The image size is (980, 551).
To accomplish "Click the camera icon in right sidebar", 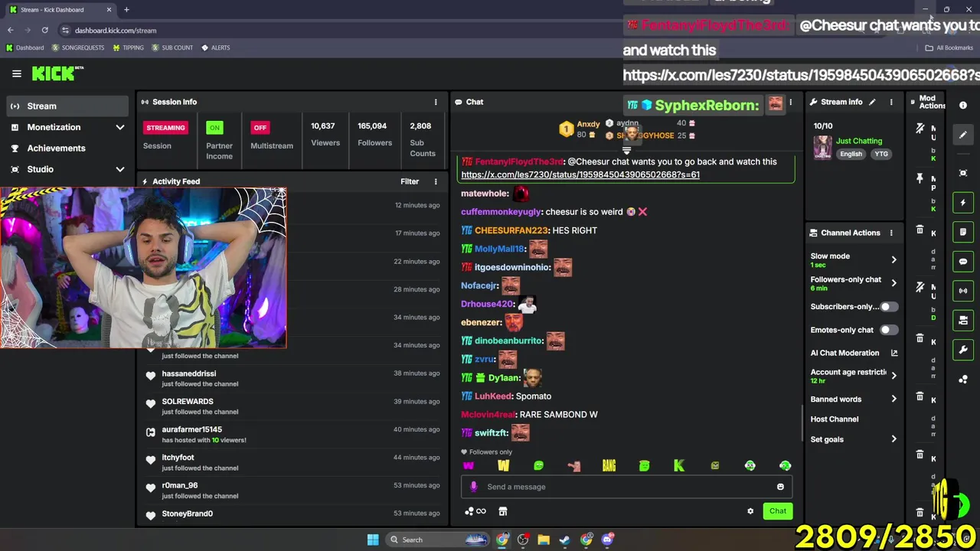I will 963,320.
